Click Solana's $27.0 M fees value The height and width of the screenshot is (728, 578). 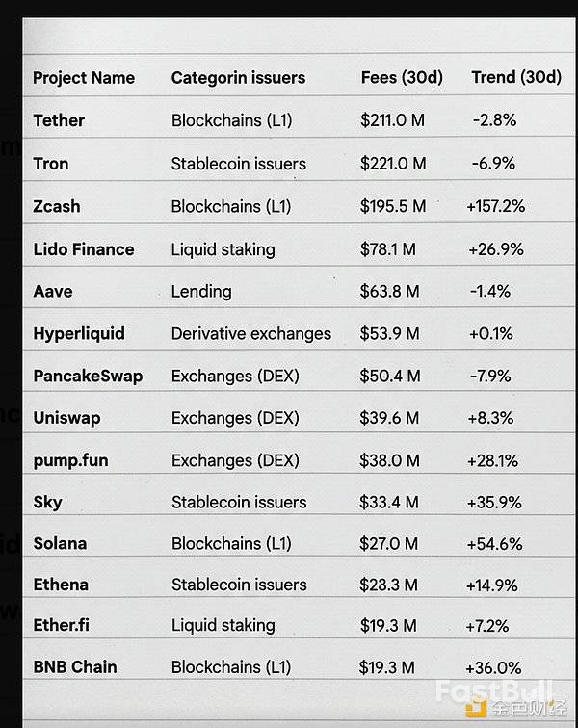click(x=388, y=544)
